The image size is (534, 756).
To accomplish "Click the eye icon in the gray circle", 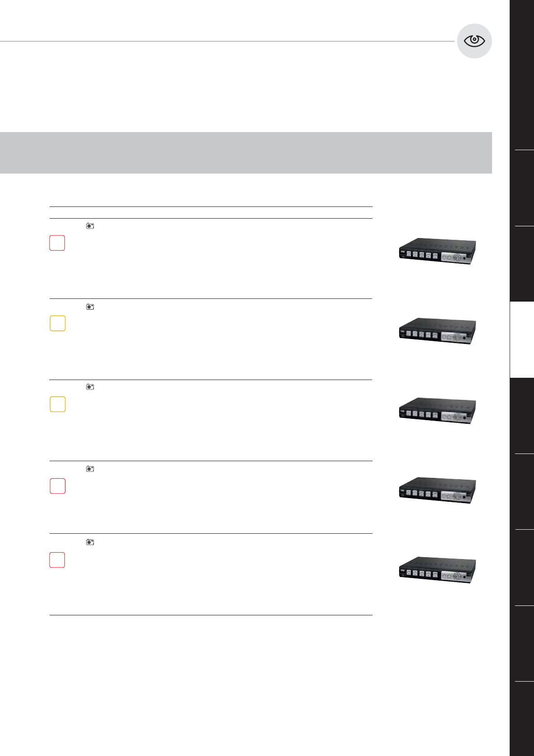I will (474, 41).
